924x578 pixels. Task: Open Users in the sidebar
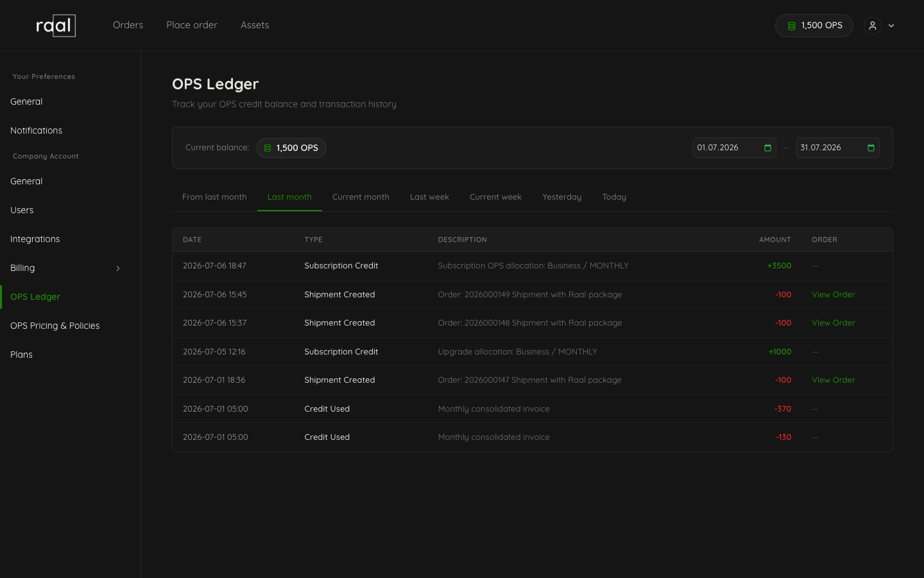pos(22,210)
